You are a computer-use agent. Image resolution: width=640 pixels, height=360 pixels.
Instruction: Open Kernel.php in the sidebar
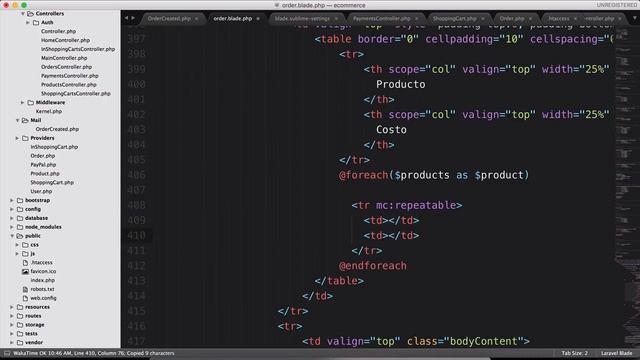tap(49, 111)
